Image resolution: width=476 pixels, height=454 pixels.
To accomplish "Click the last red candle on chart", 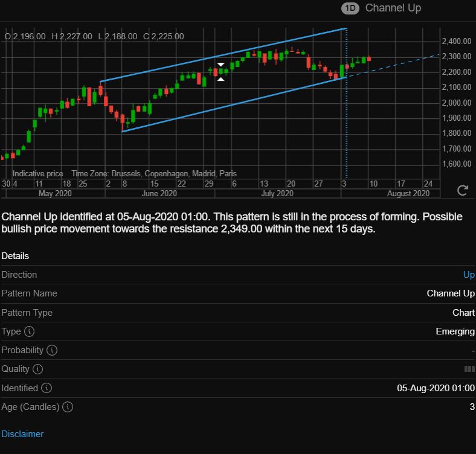I will click(369, 59).
